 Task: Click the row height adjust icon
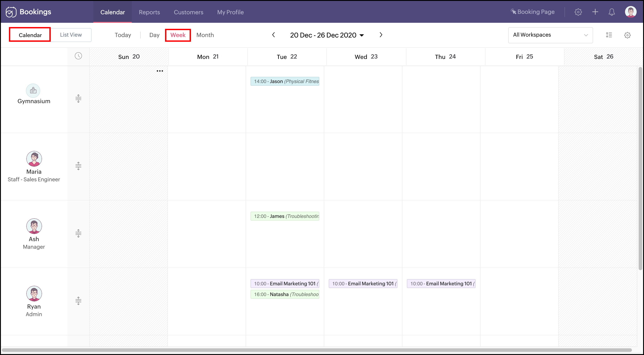coord(609,35)
